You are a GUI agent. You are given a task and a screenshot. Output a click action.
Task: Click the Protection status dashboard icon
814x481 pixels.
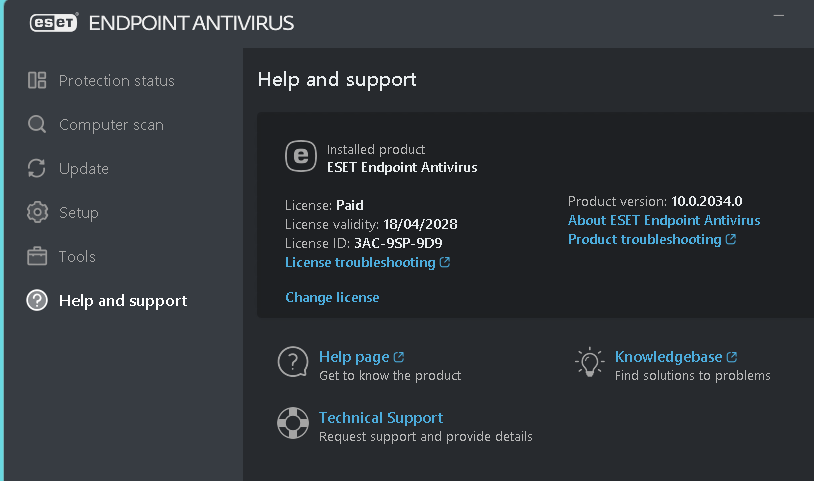click(37, 80)
